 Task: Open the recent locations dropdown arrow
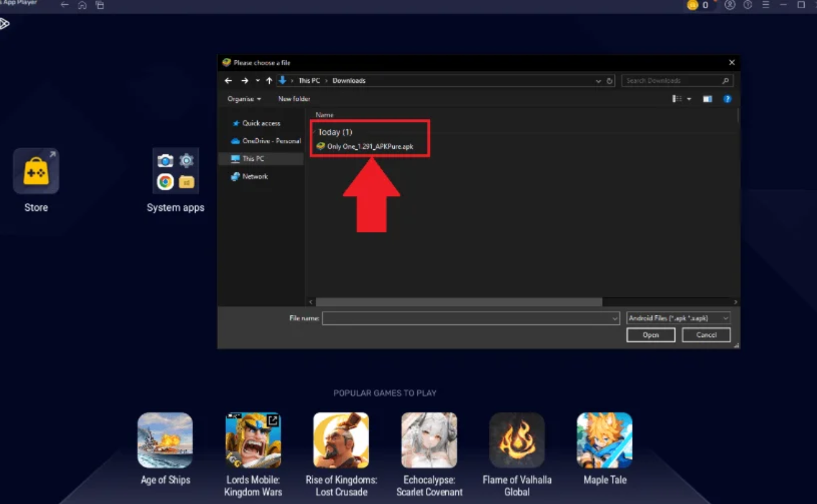point(258,81)
